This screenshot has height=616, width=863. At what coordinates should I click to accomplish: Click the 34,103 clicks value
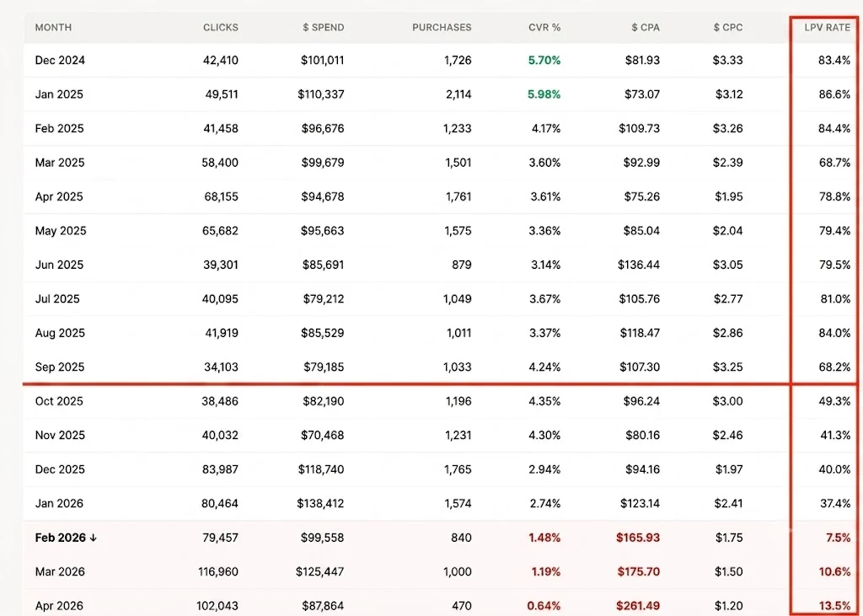[x=222, y=367]
